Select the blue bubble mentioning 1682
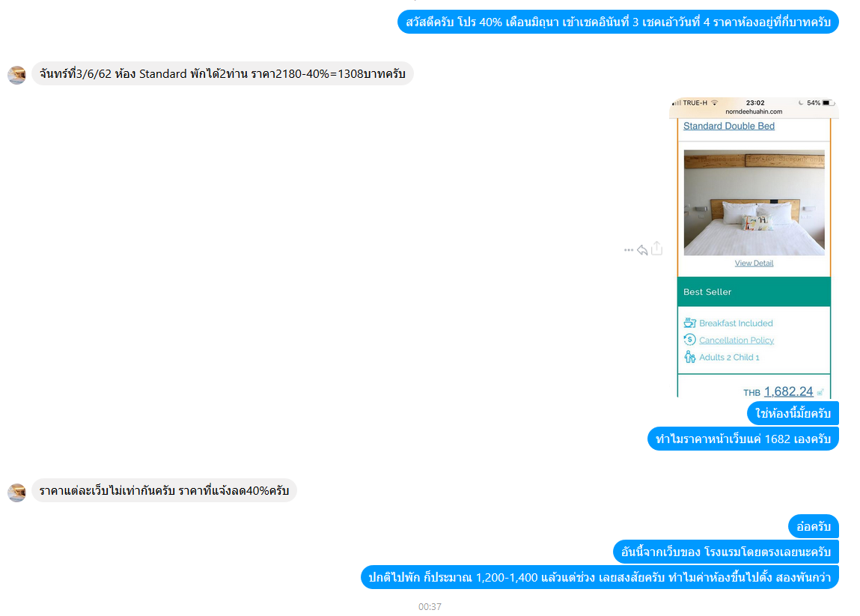The width and height of the screenshot is (860, 616). click(743, 439)
